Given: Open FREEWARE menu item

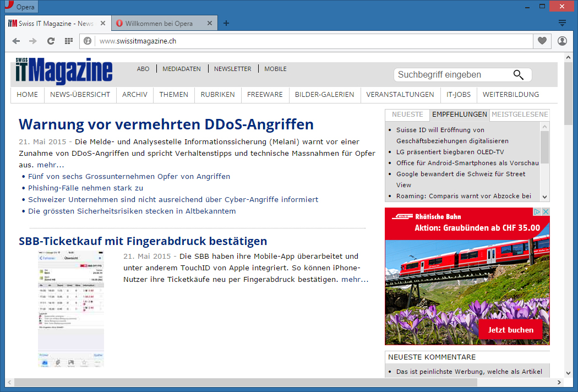Looking at the screenshot, I should 265,95.
